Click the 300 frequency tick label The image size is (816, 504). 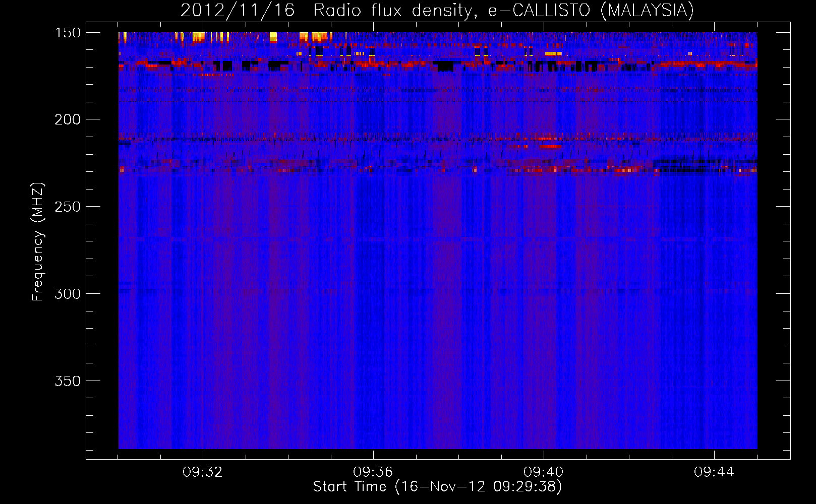[x=68, y=294]
